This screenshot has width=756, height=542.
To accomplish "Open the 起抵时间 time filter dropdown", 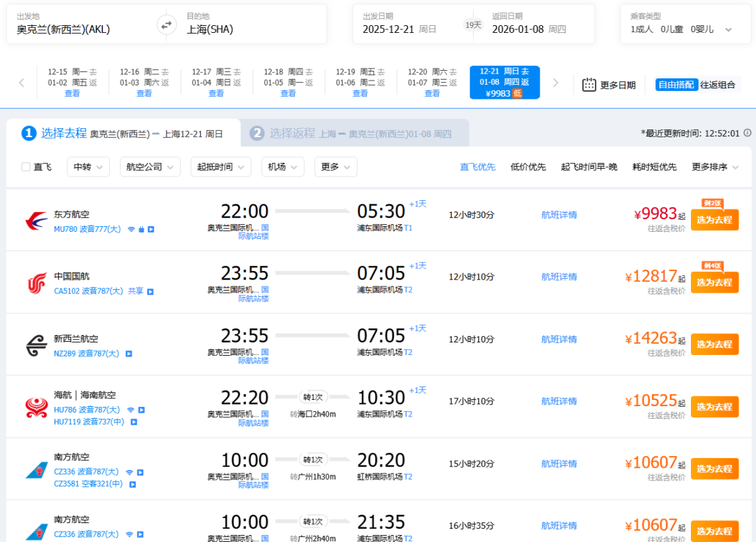I will (x=220, y=167).
